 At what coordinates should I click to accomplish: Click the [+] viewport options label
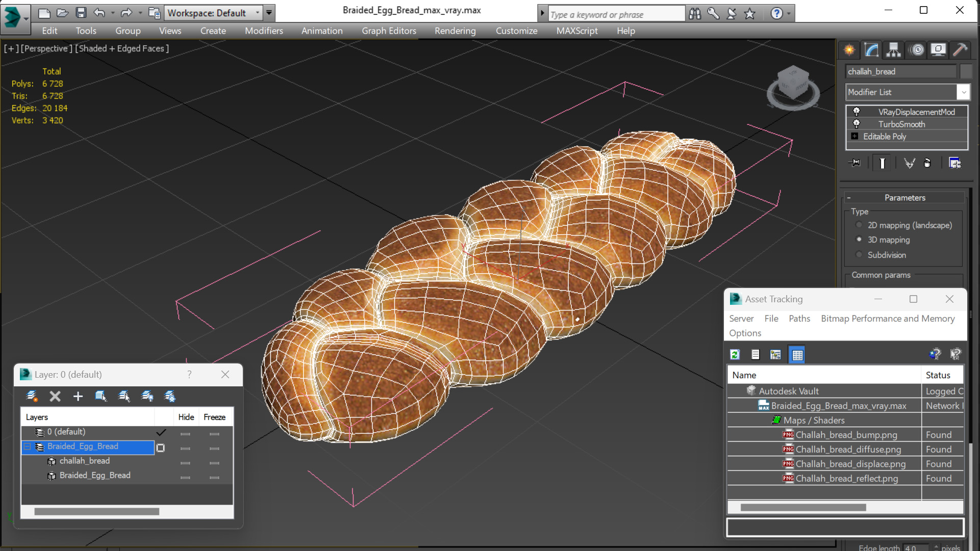(11, 48)
